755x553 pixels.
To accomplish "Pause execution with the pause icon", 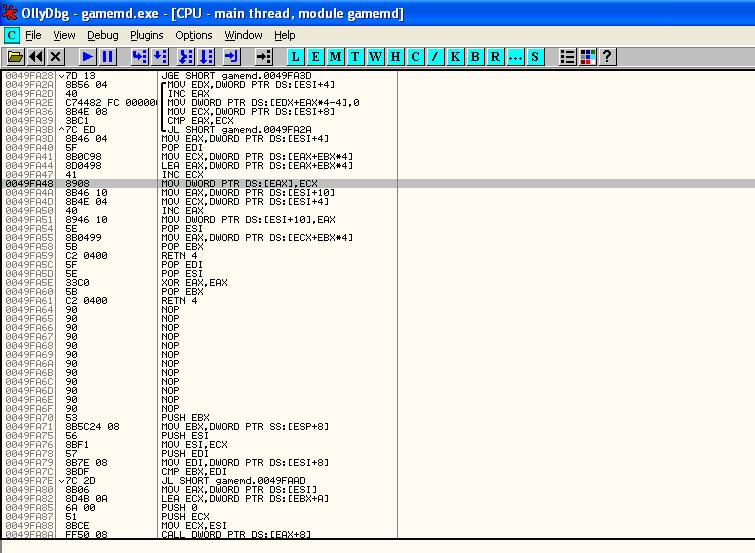I will tap(107, 57).
